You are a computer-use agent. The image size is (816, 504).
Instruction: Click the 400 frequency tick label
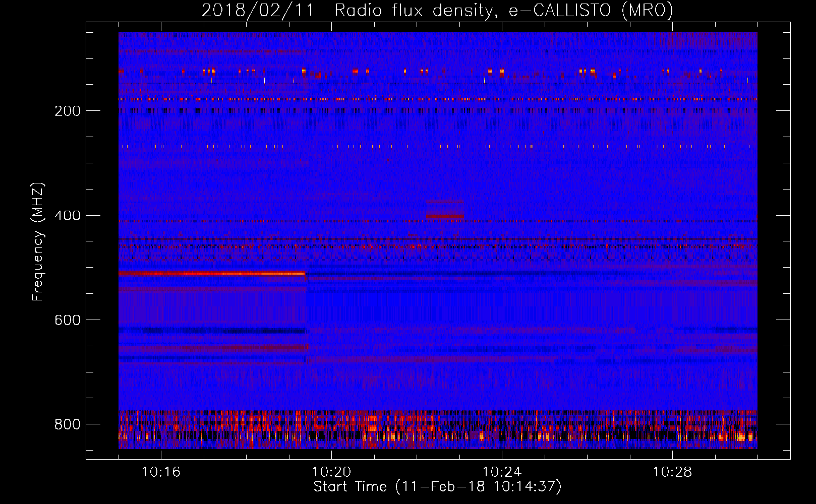68,216
